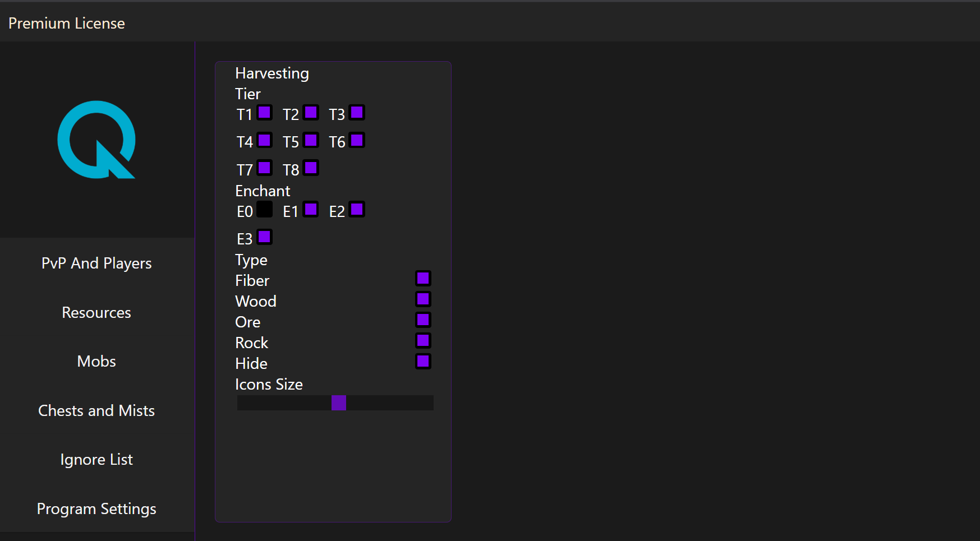980x541 pixels.
Task: Click the blue Q application logo
Action: [x=96, y=140]
